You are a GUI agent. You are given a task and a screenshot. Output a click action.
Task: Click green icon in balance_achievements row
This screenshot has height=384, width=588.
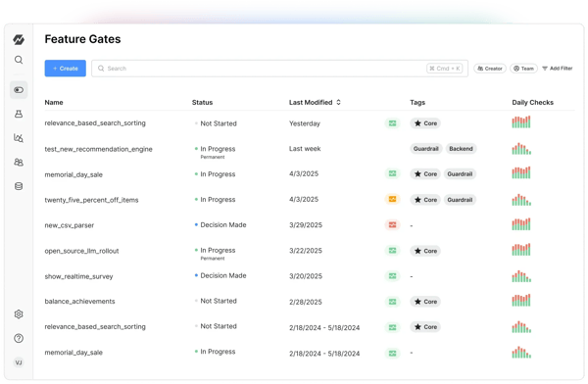coord(392,302)
